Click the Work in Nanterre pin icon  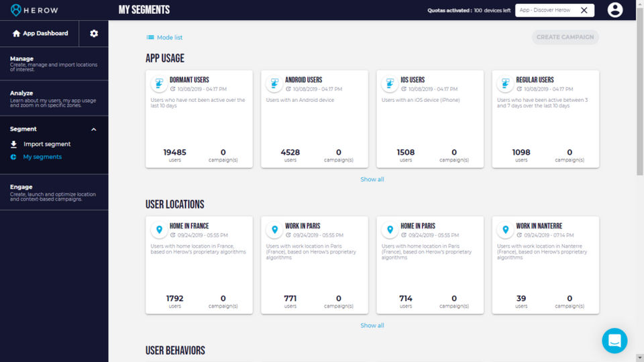point(505,229)
